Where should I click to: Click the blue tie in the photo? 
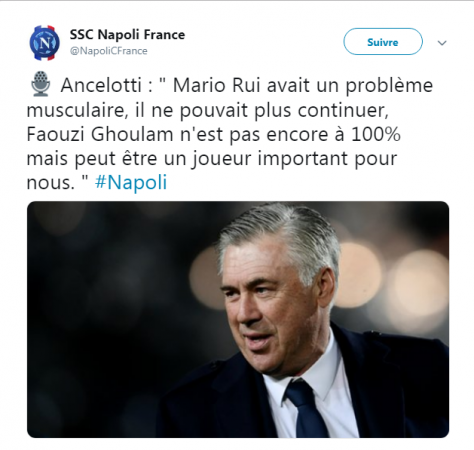tap(305, 407)
